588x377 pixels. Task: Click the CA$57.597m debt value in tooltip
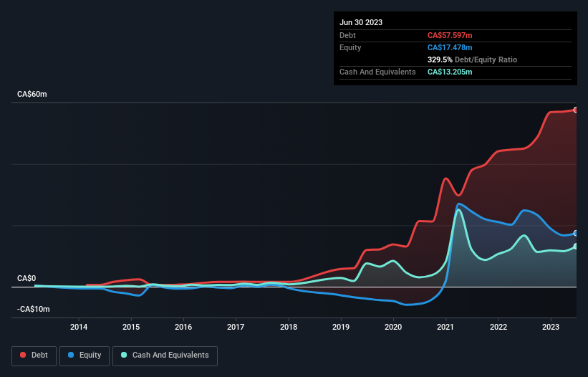point(450,35)
